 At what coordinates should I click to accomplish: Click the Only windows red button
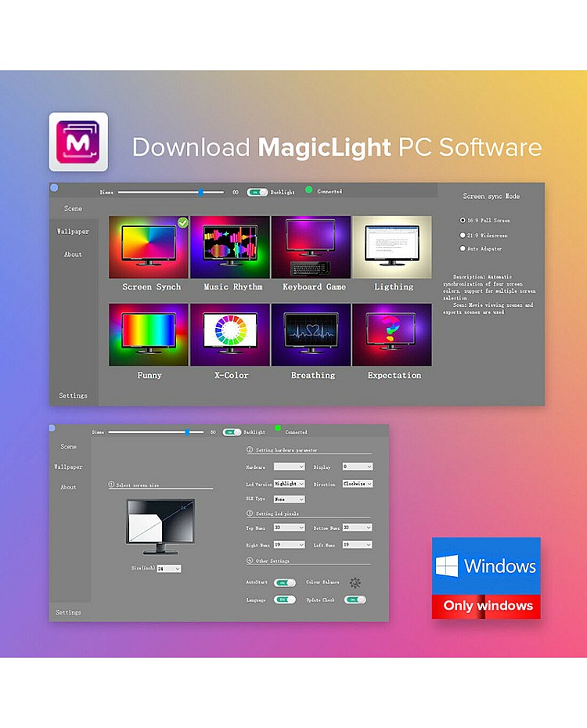tap(487, 606)
